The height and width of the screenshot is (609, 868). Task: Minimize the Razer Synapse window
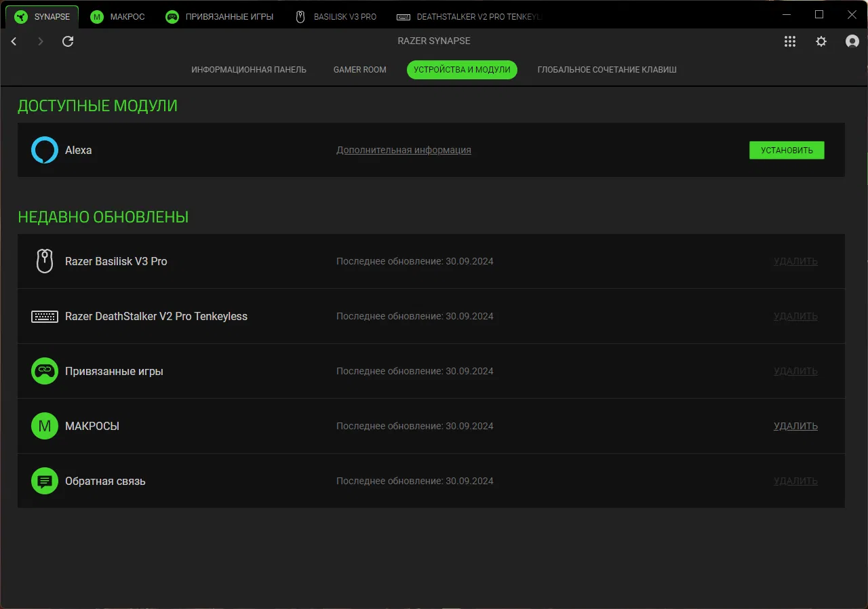[786, 14]
